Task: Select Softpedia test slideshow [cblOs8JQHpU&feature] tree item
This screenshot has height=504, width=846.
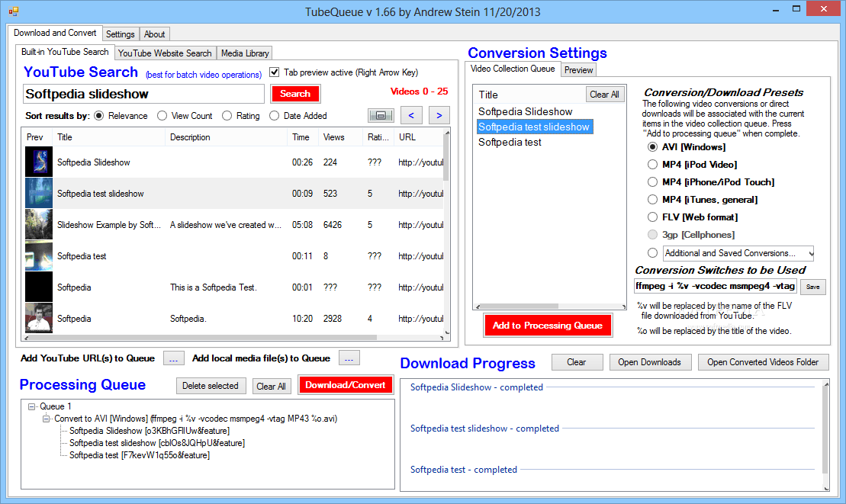Action: click(157, 443)
